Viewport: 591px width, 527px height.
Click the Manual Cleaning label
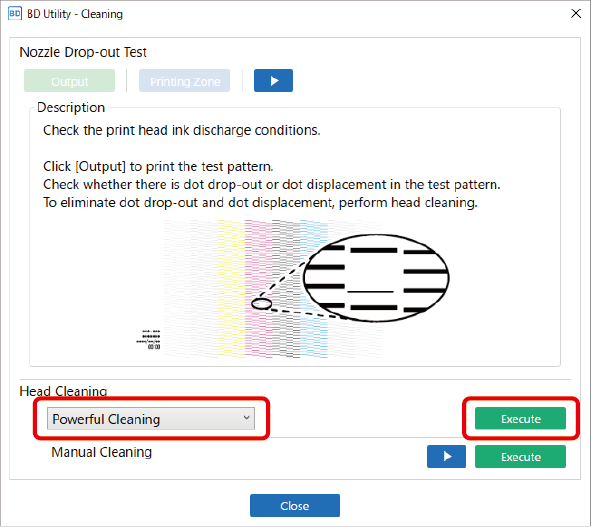point(101,452)
